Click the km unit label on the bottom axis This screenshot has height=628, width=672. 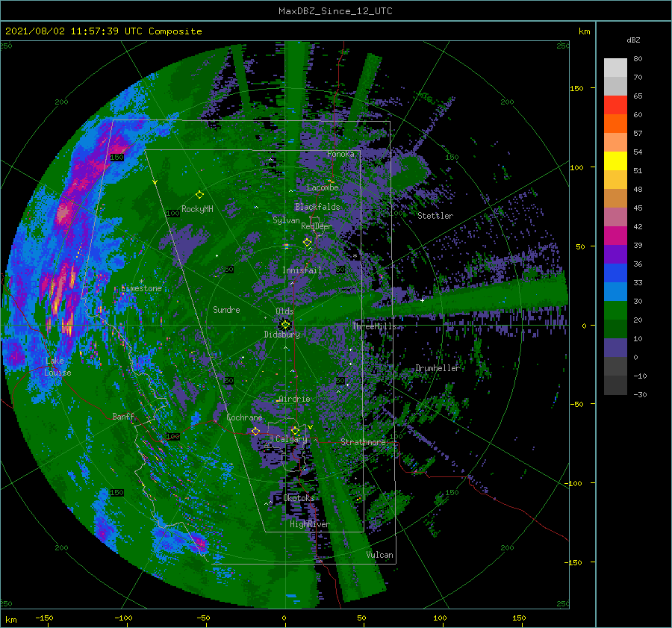pos(11,620)
